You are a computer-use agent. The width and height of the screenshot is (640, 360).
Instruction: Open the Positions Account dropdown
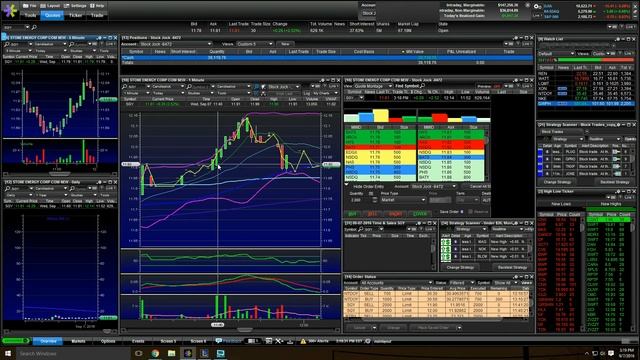(x=176, y=44)
